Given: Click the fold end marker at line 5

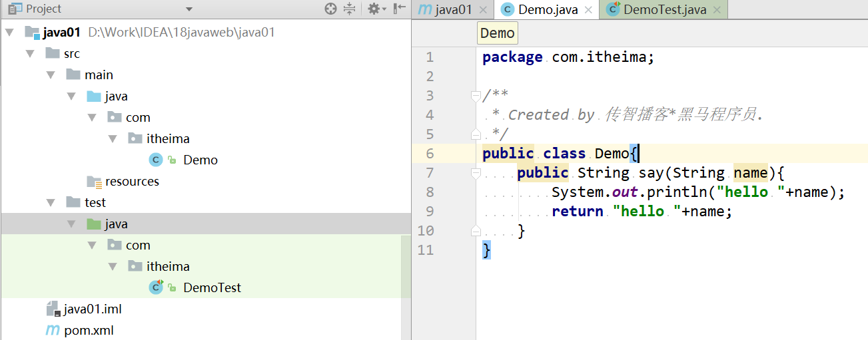Looking at the screenshot, I should click(475, 134).
